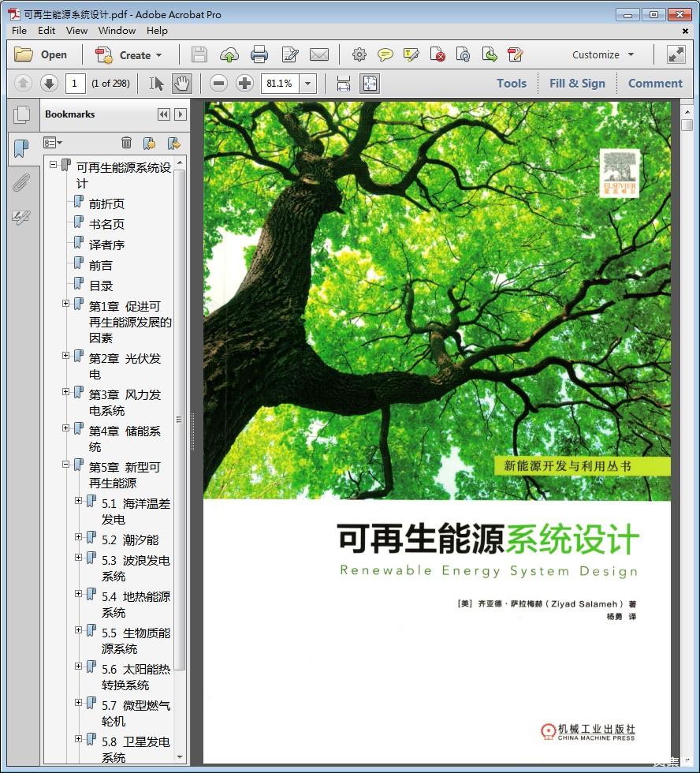This screenshot has height=773, width=700.
Task: Click the document scrollbar up arrow
Action: point(687,112)
